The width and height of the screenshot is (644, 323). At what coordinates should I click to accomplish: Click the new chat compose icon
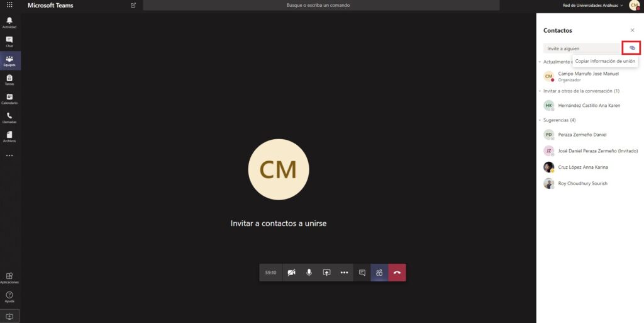(133, 5)
